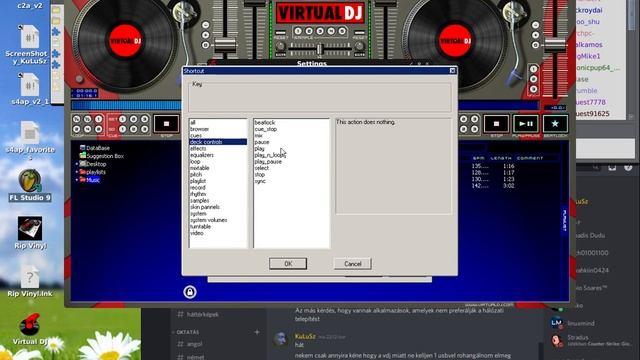Choose the 'cue_stop' action
Image resolution: width=640 pixels, height=360 pixels.
(291, 129)
